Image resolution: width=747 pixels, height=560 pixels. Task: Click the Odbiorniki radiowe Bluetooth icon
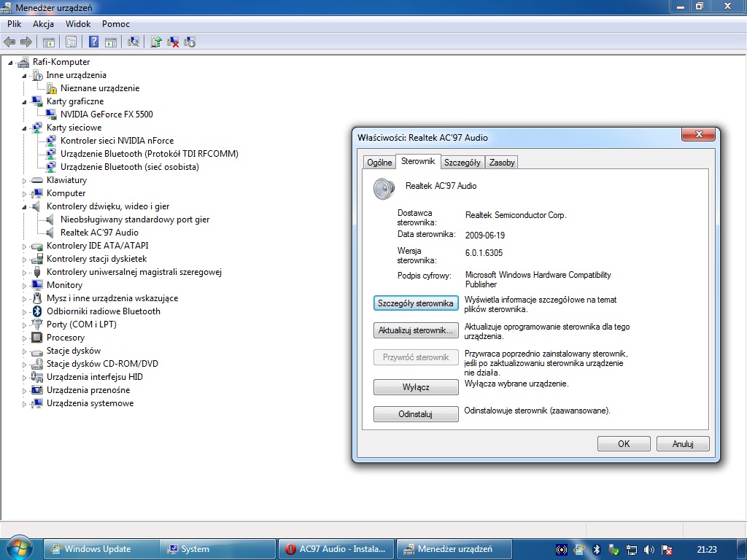36,311
